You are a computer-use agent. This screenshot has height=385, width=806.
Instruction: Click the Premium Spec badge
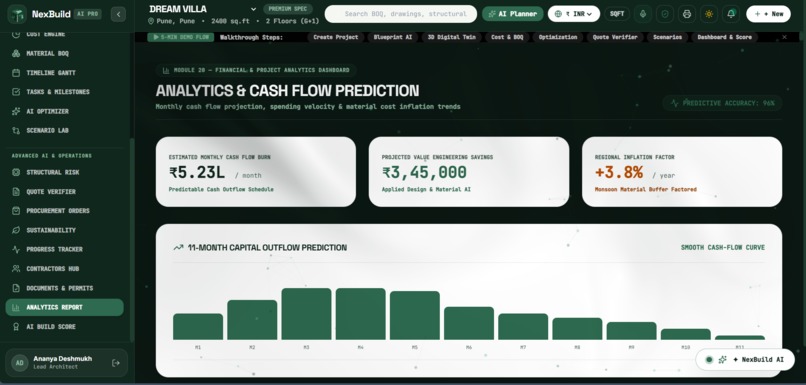288,9
